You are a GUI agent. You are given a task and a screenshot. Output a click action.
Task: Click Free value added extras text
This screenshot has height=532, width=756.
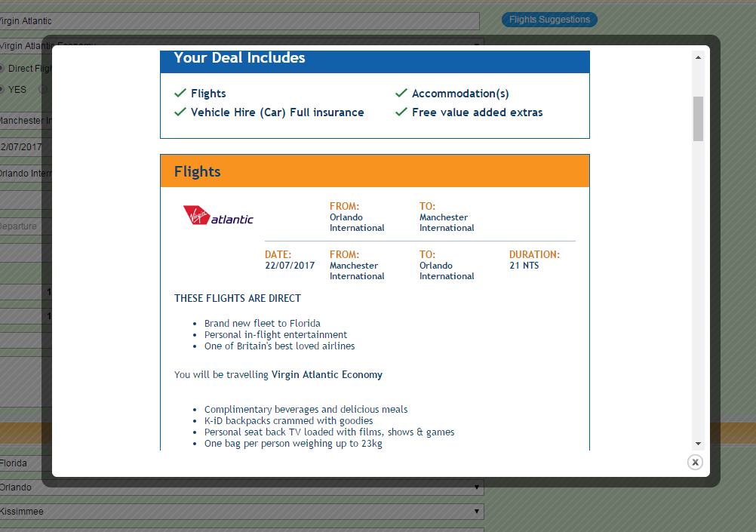(x=478, y=112)
